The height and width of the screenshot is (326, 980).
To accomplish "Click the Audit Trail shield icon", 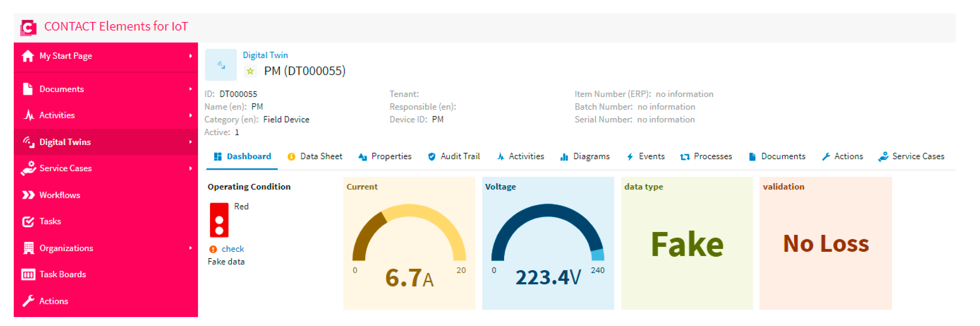I will [x=431, y=157].
